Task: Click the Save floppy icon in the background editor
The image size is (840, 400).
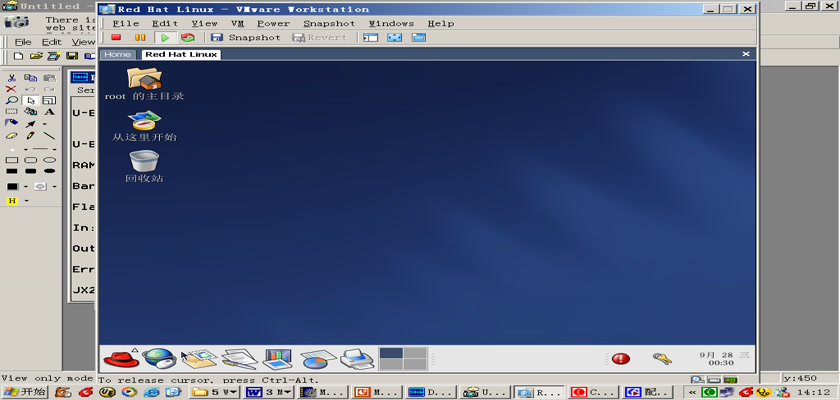Action: pyautogui.click(x=72, y=56)
